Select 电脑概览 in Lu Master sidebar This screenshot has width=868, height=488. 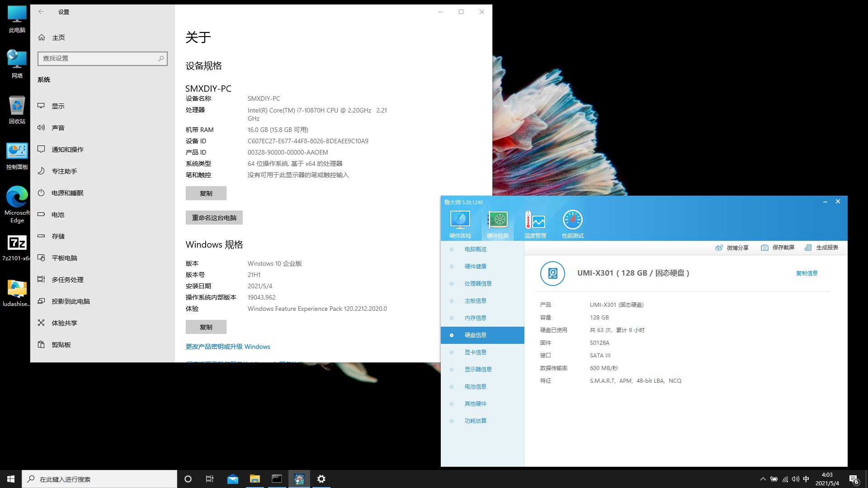coord(482,249)
